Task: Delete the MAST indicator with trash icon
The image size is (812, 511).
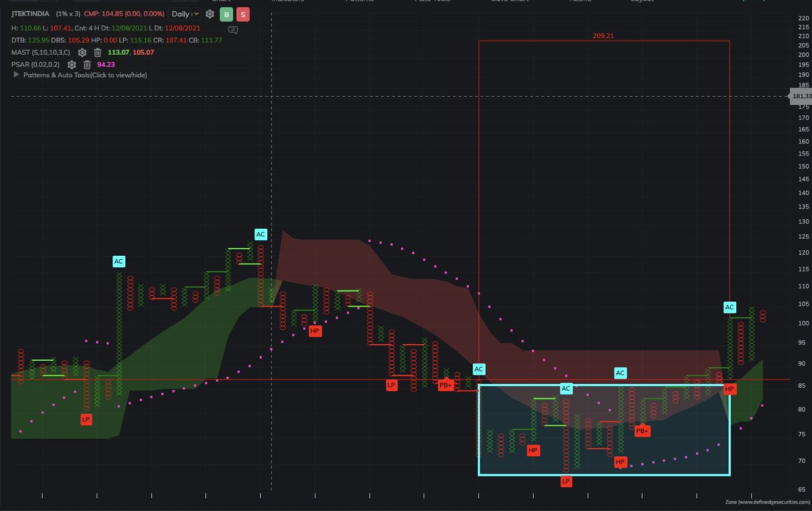Action: (x=97, y=52)
